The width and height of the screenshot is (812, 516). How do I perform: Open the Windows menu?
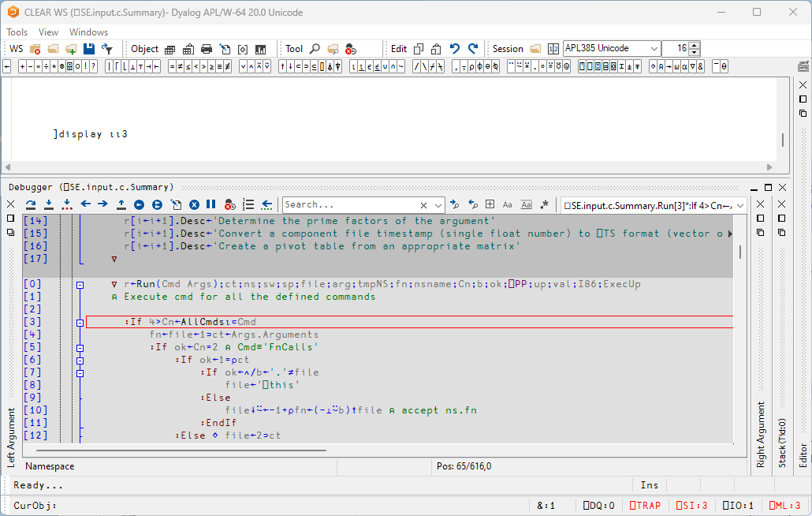[88, 32]
